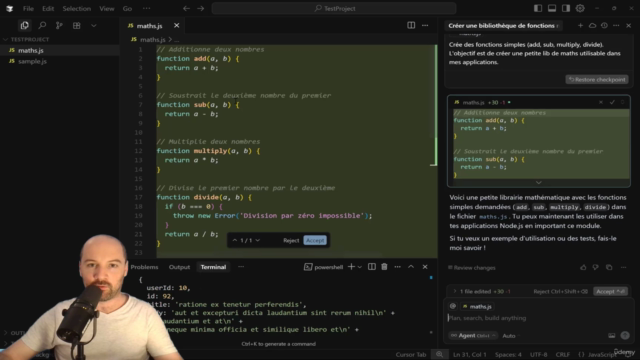Open the File menu
Image resolution: width=640 pixels, height=360 pixels.
[28, 8]
